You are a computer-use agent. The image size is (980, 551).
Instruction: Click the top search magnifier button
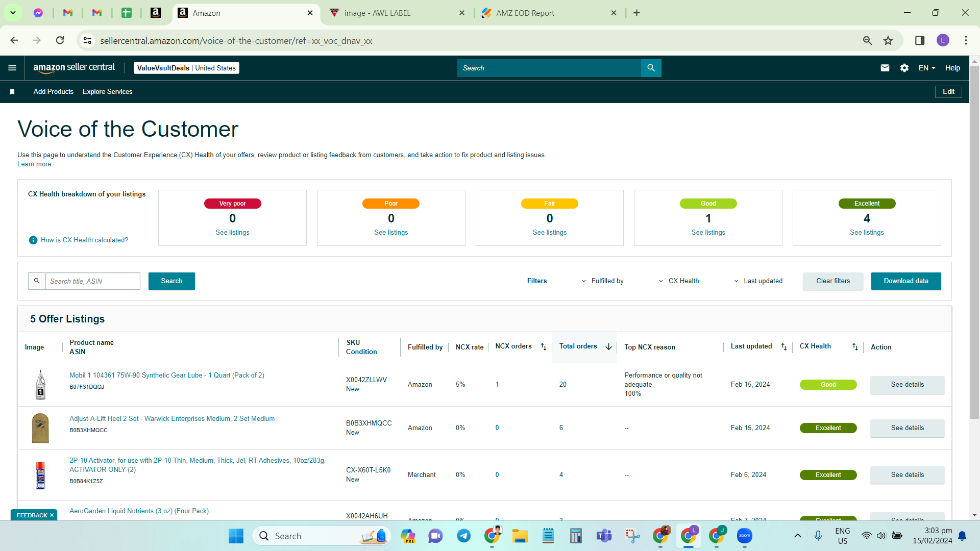(651, 68)
